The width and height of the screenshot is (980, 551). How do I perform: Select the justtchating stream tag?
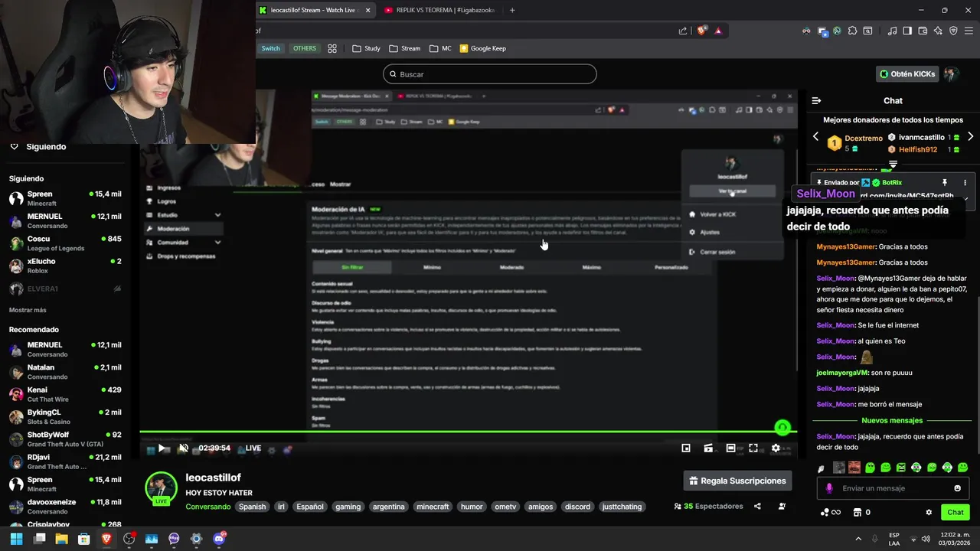click(622, 507)
